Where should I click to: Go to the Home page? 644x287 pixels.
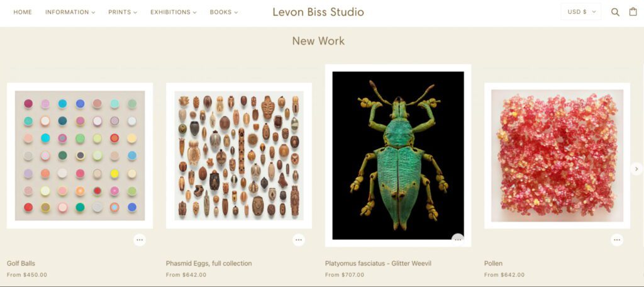(x=23, y=13)
